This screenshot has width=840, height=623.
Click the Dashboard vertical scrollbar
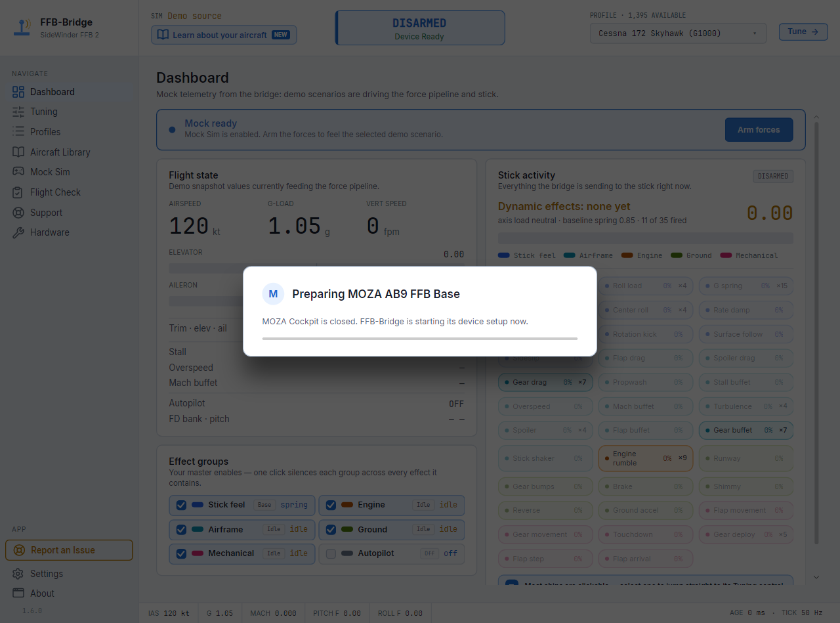[816, 333]
